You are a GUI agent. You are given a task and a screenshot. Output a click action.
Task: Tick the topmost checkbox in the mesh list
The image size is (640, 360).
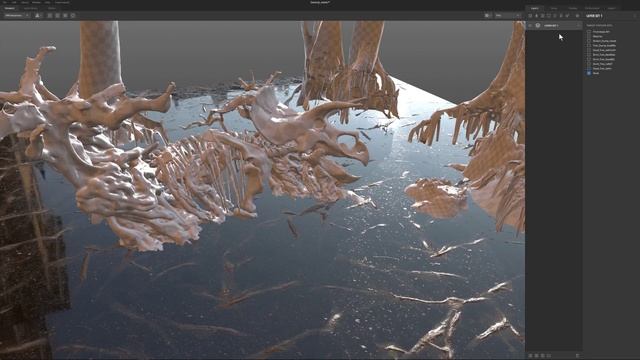tap(589, 31)
